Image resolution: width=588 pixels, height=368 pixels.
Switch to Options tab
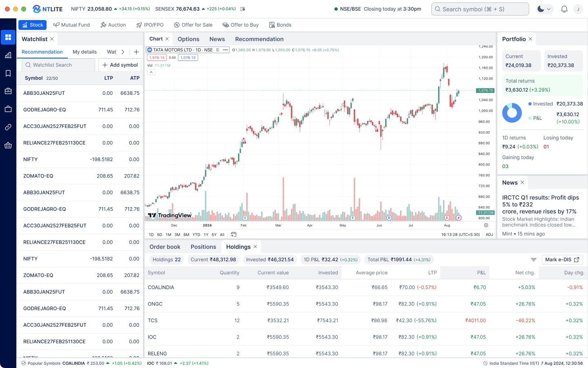[189, 39]
